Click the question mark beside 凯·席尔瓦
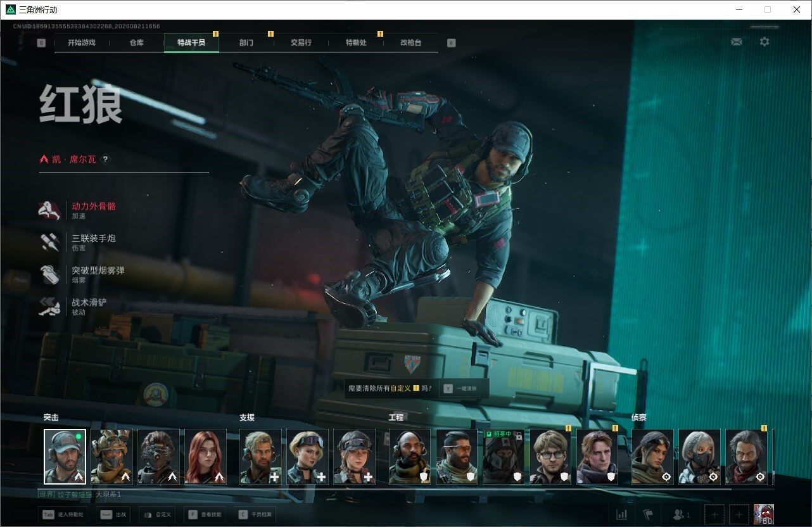This screenshot has height=527, width=812. 106,160
